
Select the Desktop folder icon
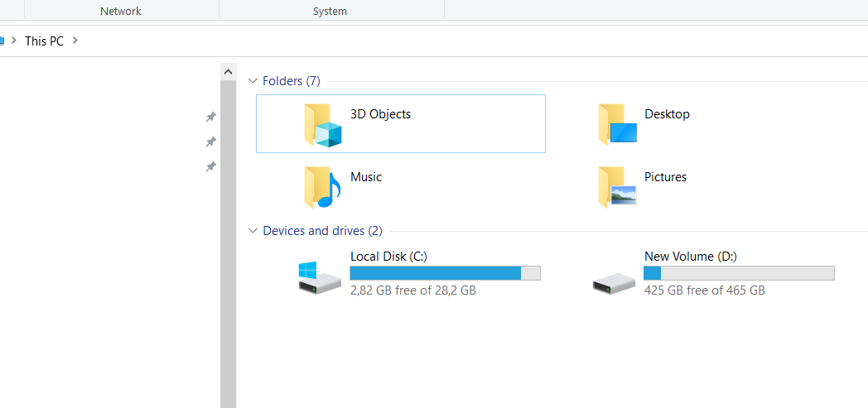[x=617, y=125]
